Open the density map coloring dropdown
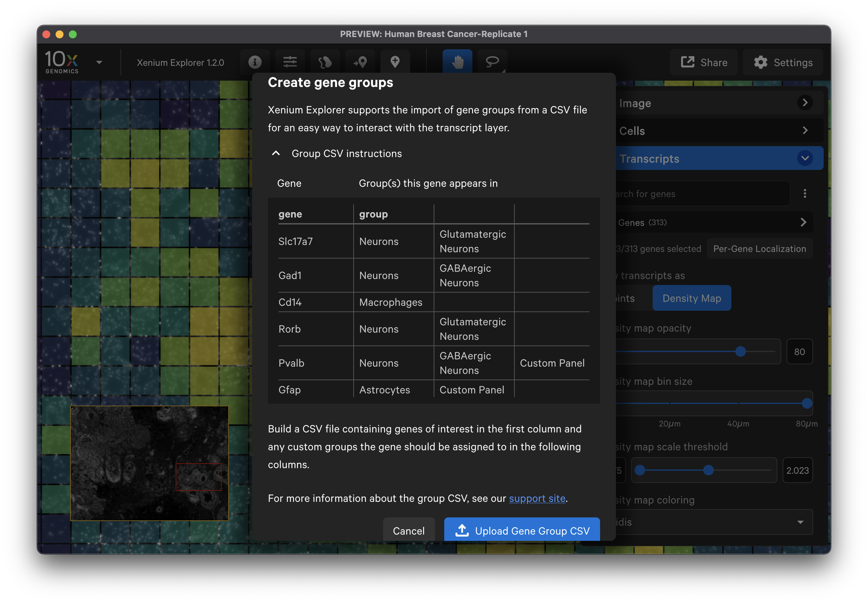Screen dimensions: 868x603 click(714, 522)
